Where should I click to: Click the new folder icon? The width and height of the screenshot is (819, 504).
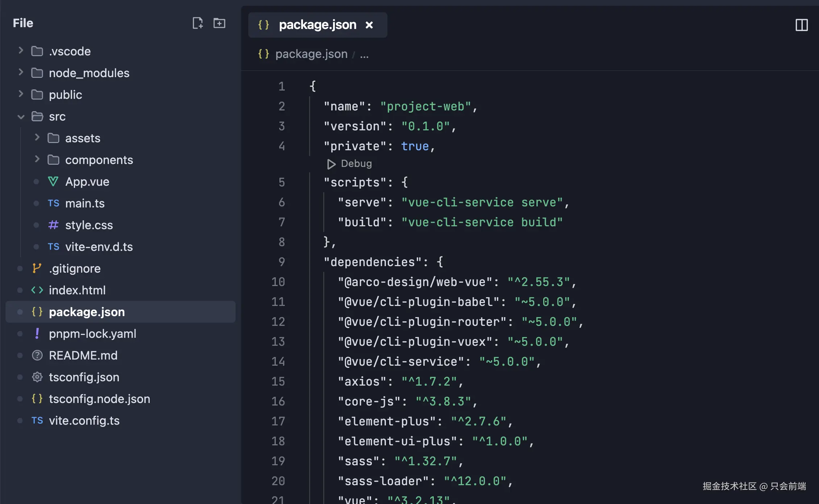pos(219,23)
